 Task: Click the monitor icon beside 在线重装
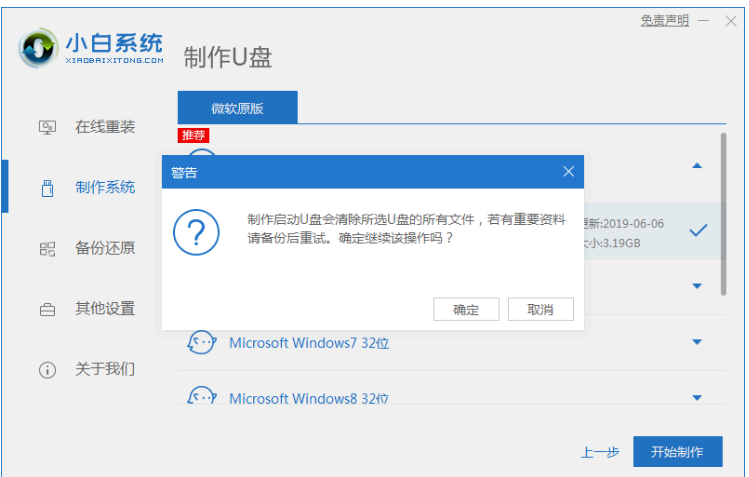(47, 127)
